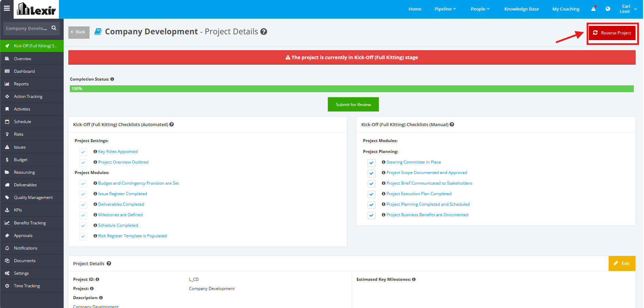644x308 pixels.
Task: Click the Reverse Project button
Action: tap(612, 33)
